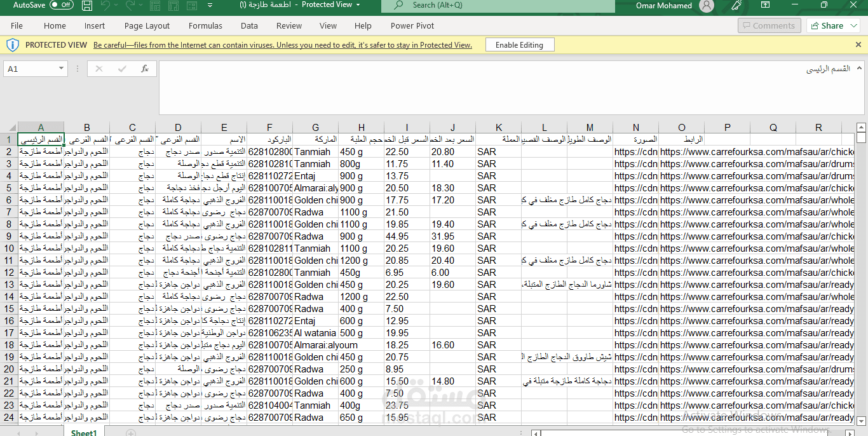Switch to the Home tab
The width and height of the screenshot is (868, 436).
click(x=55, y=26)
